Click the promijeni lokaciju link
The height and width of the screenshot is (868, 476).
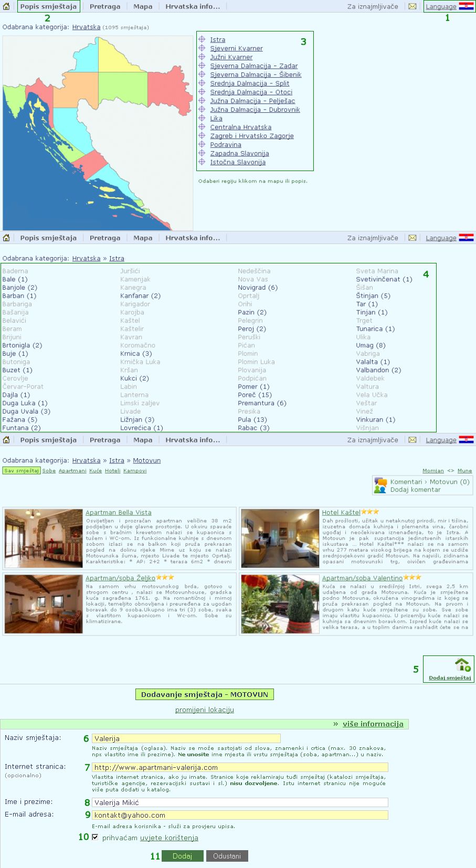pos(205,710)
